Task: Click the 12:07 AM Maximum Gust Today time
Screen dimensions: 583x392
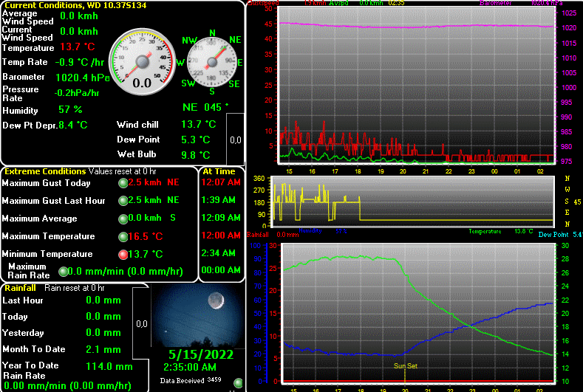Action: (221, 182)
